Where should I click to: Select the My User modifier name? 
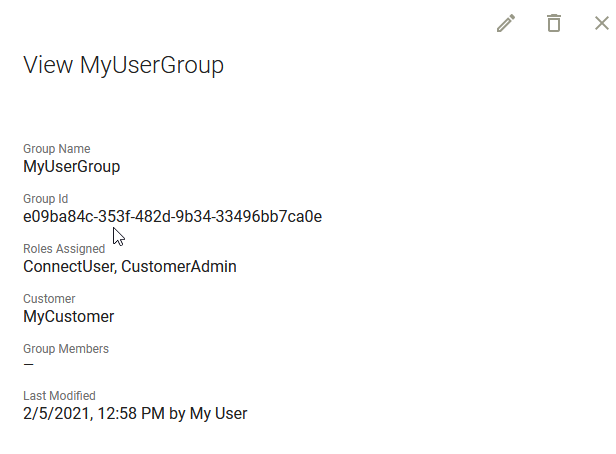coord(218,414)
